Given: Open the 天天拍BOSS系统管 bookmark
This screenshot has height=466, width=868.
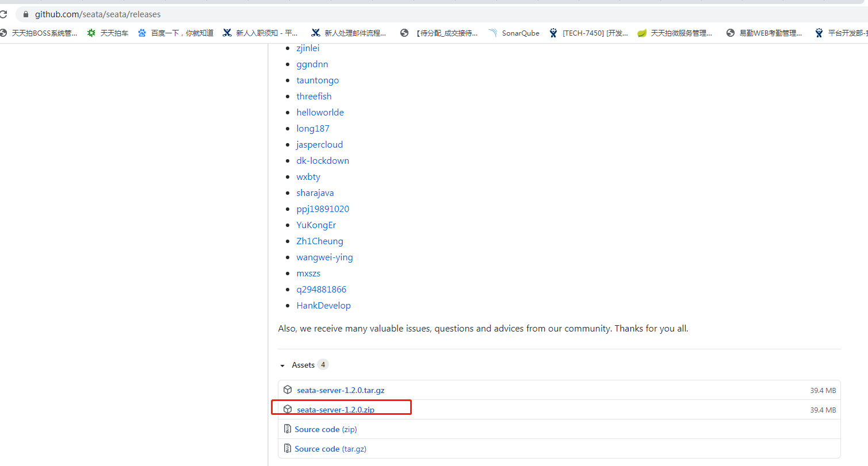Looking at the screenshot, I should (39, 33).
